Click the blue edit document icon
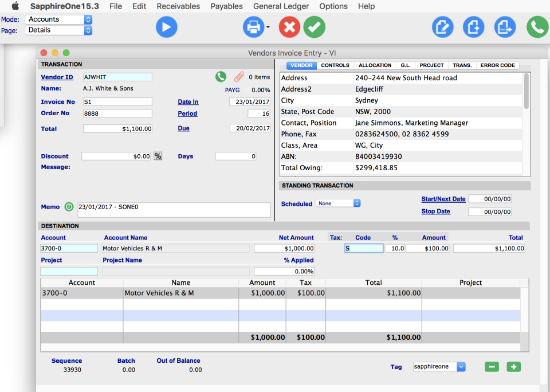The image size is (550, 392). 442,27
